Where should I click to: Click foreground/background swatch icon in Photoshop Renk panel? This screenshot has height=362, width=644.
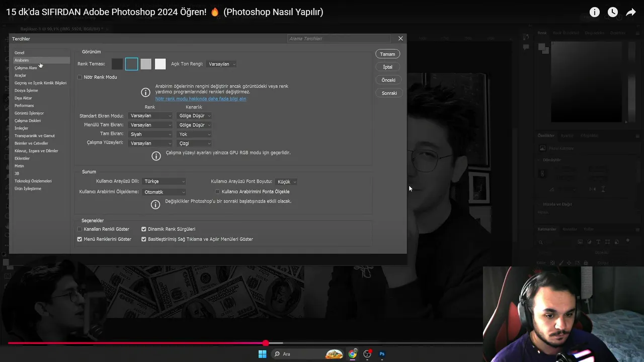543,48
